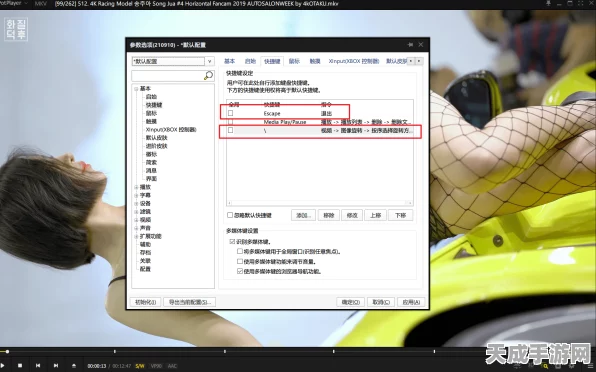Switch to the 基本 tab
The image size is (596, 372).
pyautogui.click(x=229, y=61)
